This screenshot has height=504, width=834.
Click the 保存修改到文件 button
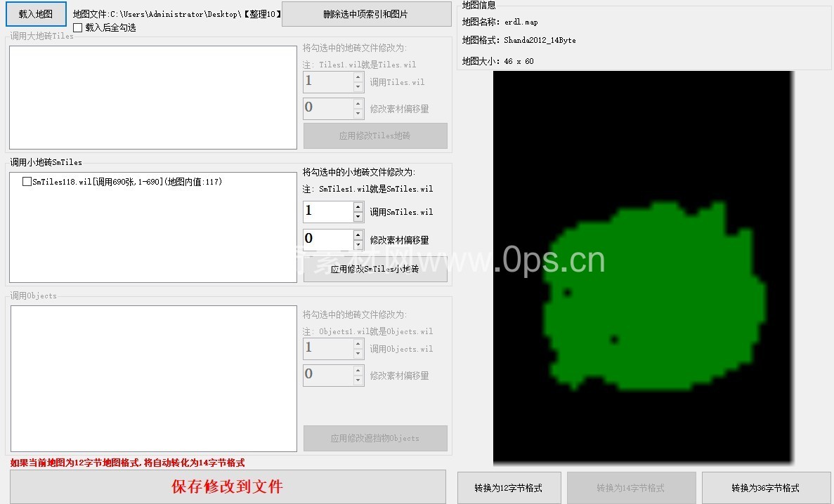point(228,486)
